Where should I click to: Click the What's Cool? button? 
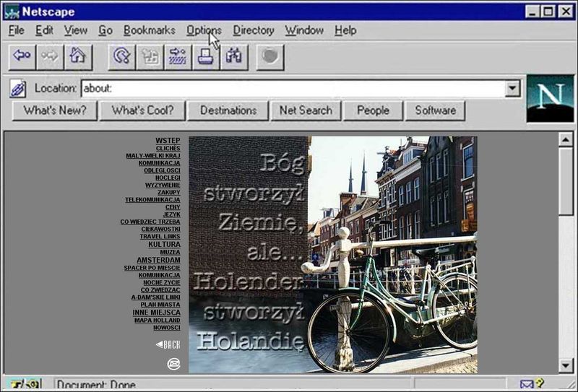(142, 110)
